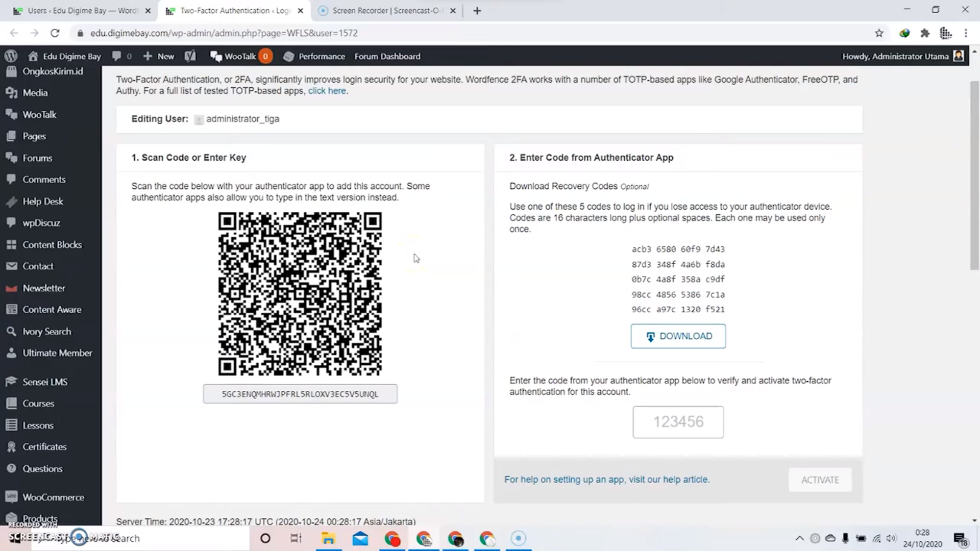
Task: Open Comments in sidebar
Action: tap(51, 180)
